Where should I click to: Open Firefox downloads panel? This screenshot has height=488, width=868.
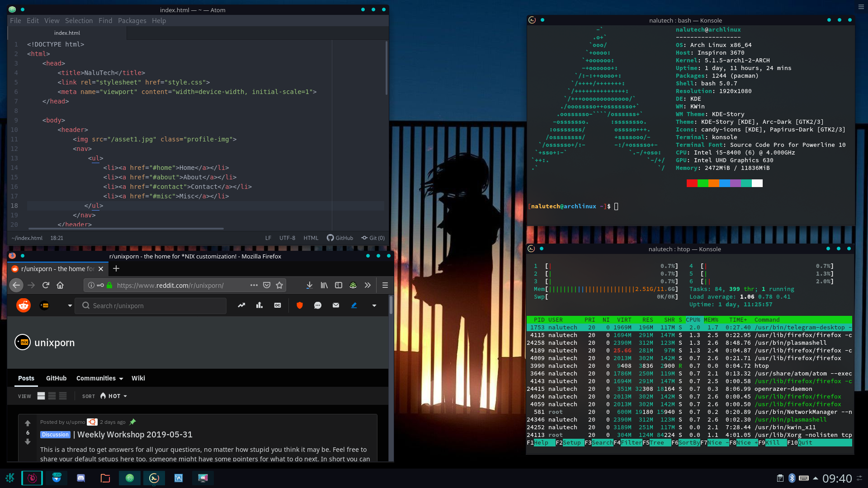point(309,285)
